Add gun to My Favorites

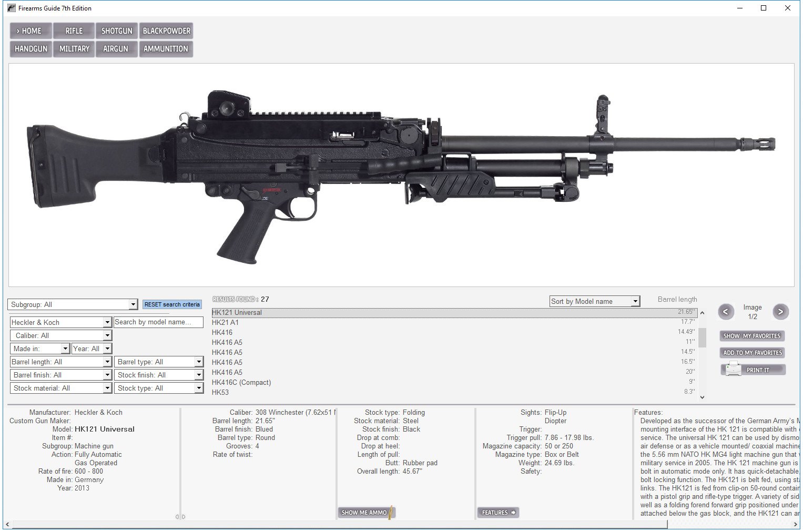[753, 353]
